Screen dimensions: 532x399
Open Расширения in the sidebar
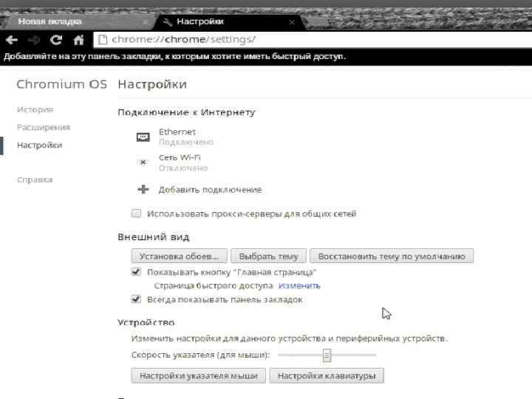pyautogui.click(x=44, y=127)
